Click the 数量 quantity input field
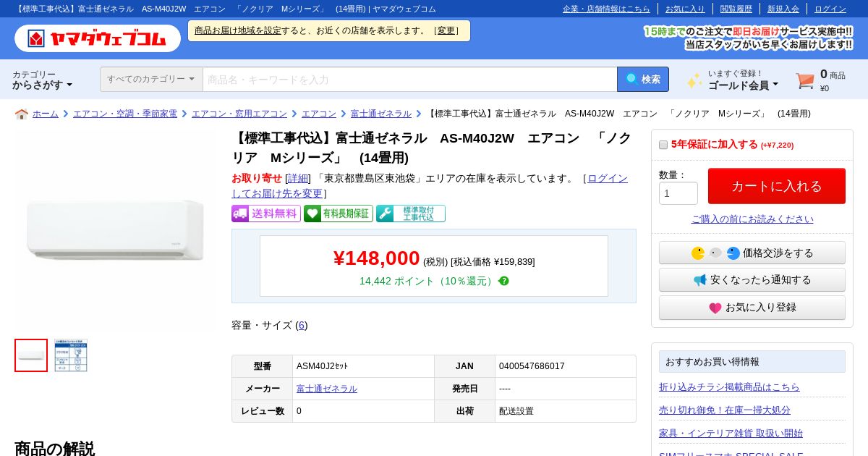 [x=678, y=193]
